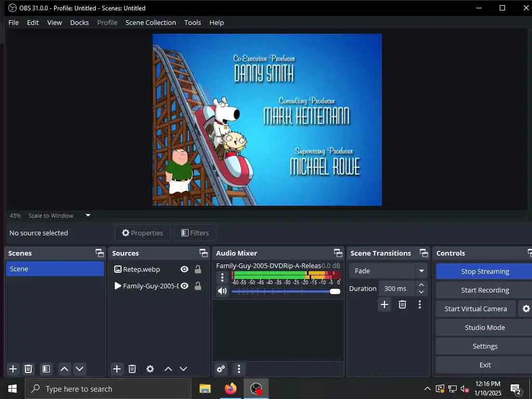Screen dimensions: 532x399
Task: Click OBS Studio taskbar icon
Action: (256, 389)
